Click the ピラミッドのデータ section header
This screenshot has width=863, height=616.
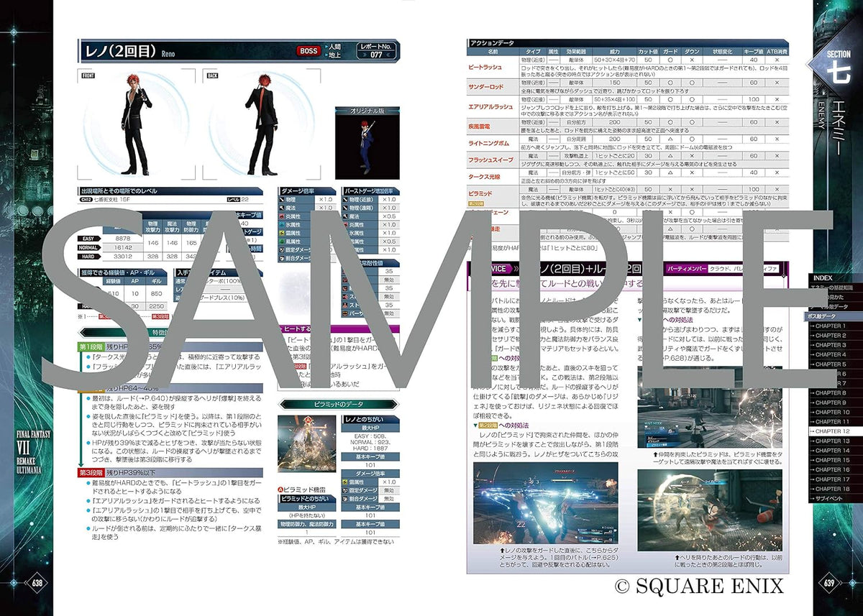(x=337, y=405)
